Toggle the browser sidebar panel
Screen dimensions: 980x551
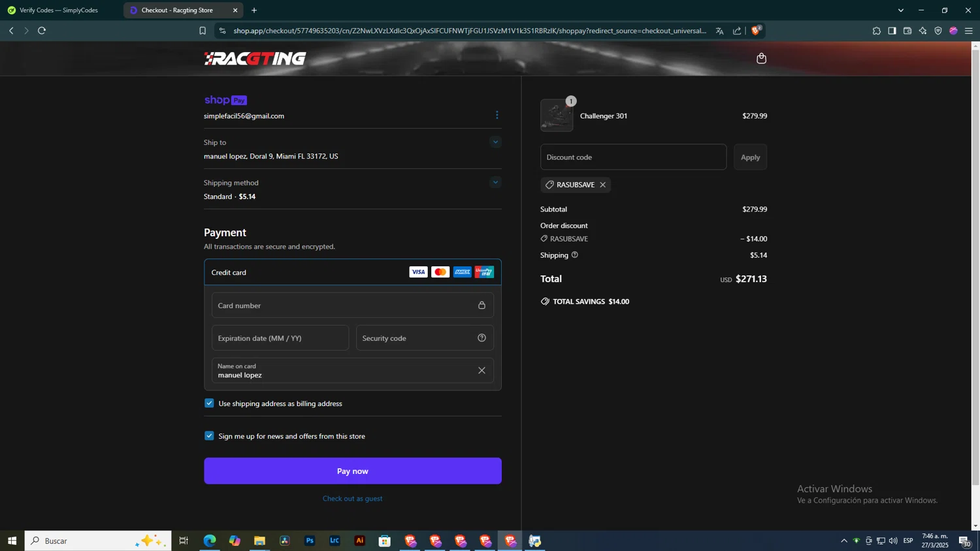coord(892,31)
